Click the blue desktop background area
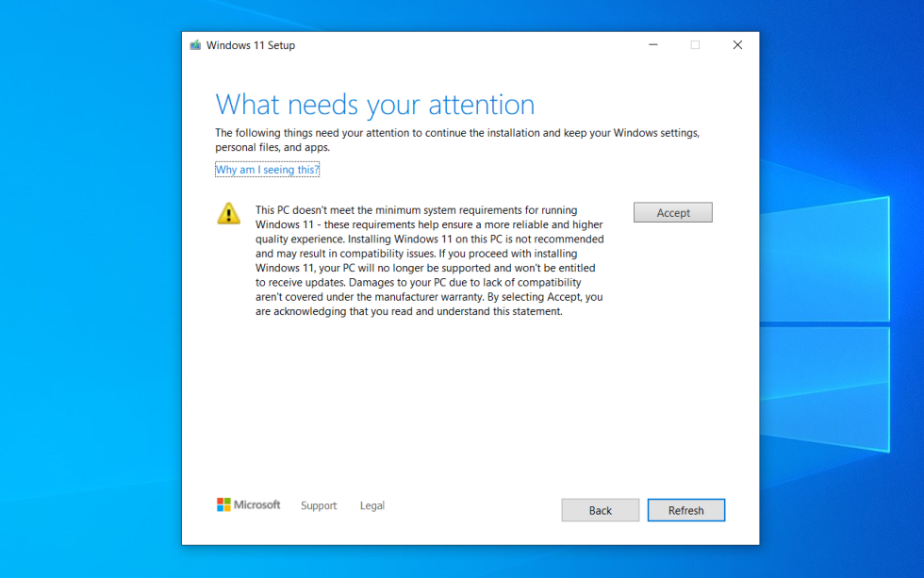 click(85, 283)
